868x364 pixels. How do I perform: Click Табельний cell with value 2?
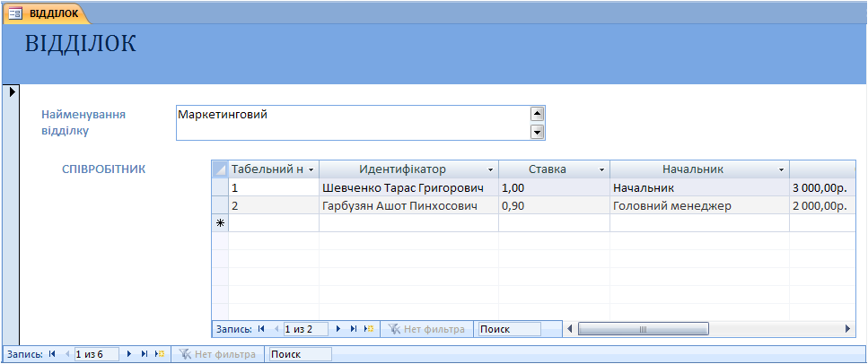[274, 205]
